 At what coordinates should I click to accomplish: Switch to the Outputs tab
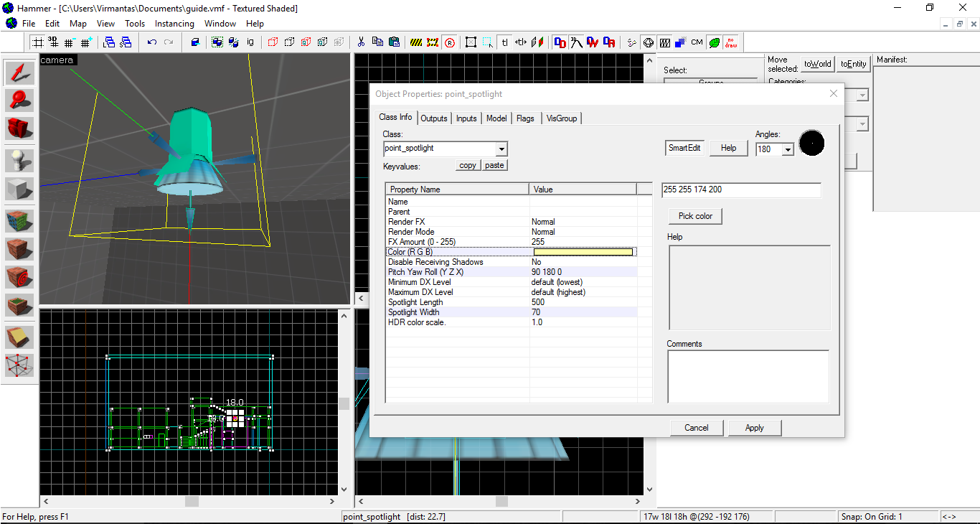tap(434, 118)
